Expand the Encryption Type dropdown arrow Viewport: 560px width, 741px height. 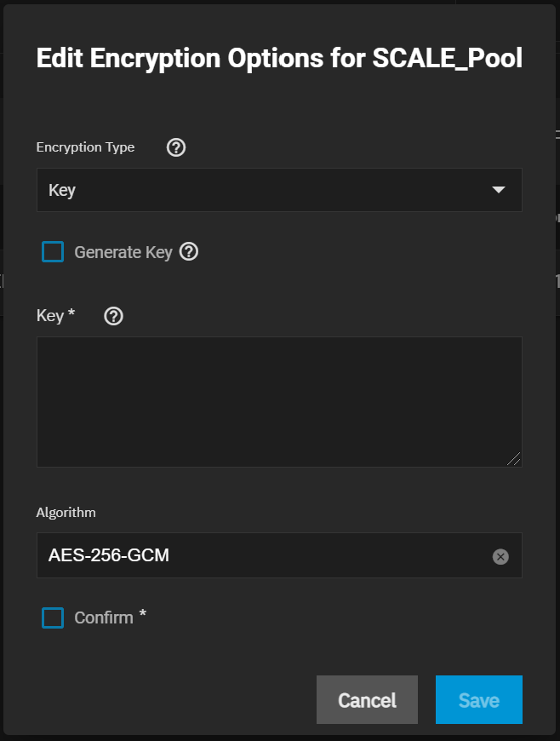(x=499, y=190)
